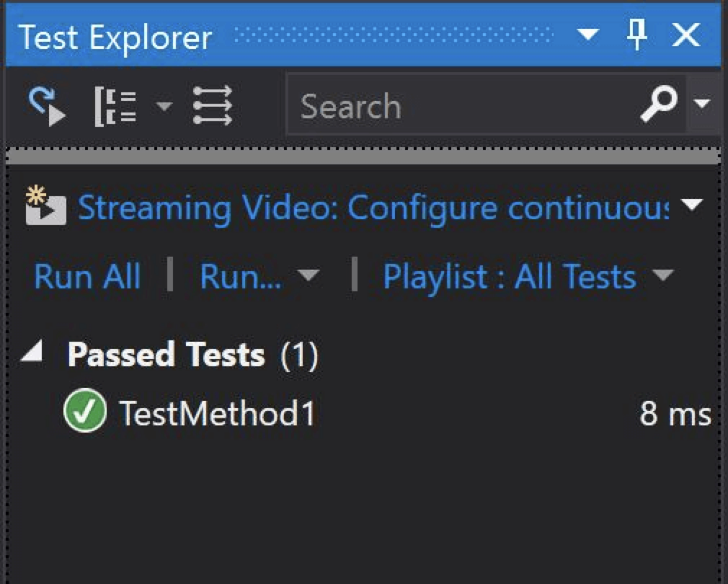Image resolution: width=728 pixels, height=584 pixels.
Task: Open the search filter dropdown arrow
Action: click(701, 105)
